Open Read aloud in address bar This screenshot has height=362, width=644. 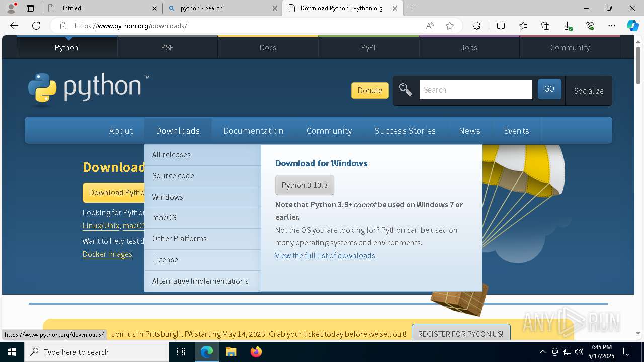pyautogui.click(x=430, y=26)
